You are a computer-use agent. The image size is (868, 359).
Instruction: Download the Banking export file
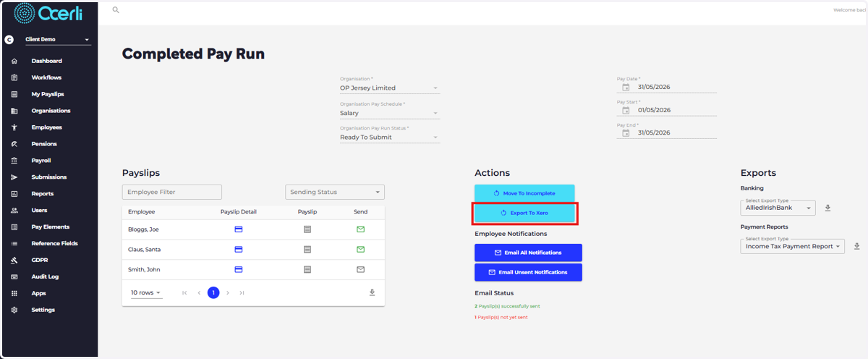pos(828,208)
